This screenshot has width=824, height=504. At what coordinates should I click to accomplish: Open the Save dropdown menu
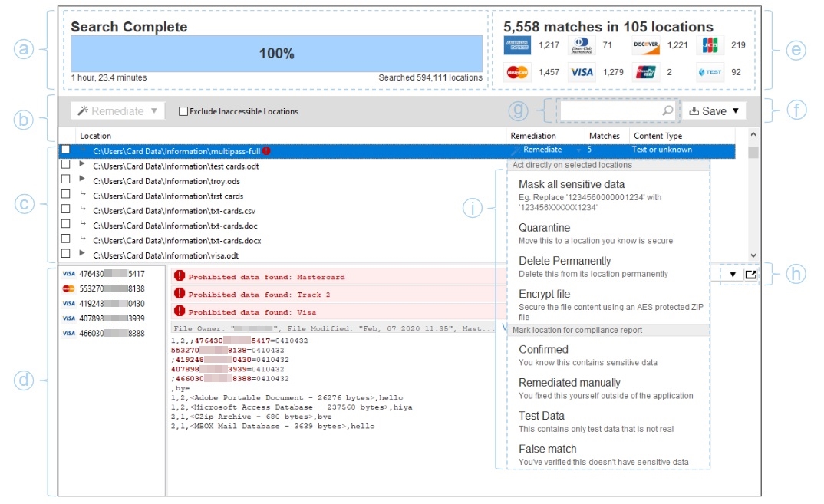pos(714,111)
